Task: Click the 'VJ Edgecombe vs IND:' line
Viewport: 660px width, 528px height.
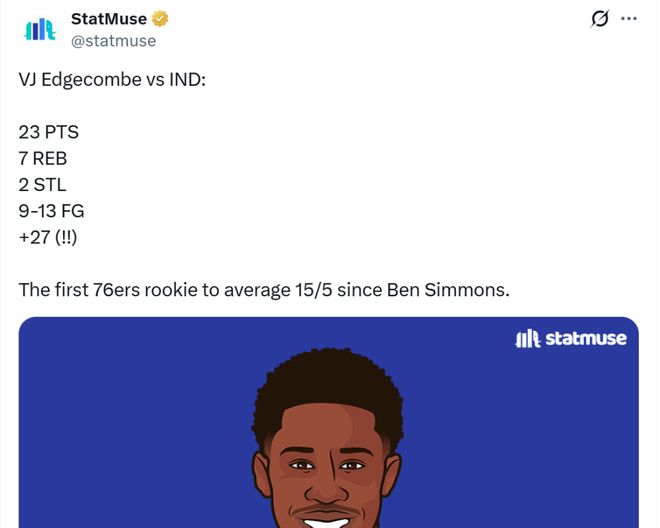Action: 111,79
